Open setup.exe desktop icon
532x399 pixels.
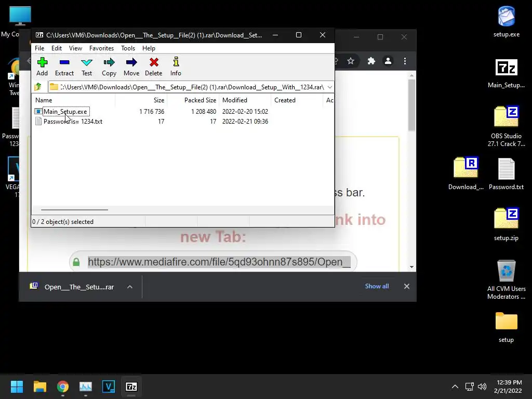point(506,21)
